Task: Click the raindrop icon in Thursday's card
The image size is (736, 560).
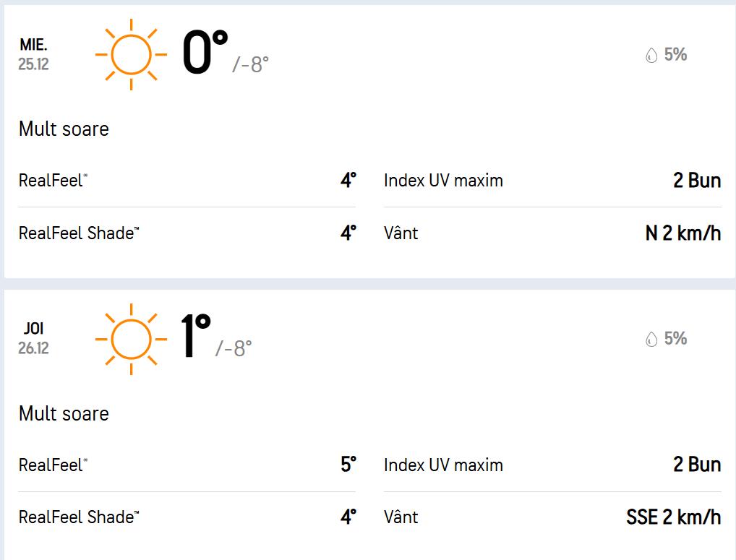Action: click(651, 339)
